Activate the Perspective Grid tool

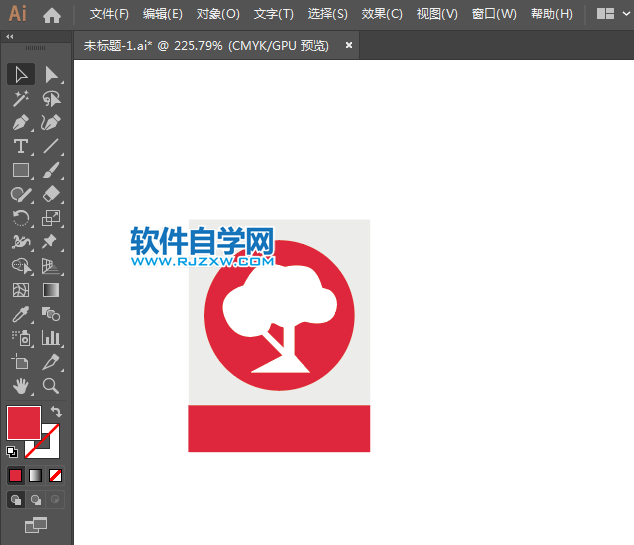[51, 266]
